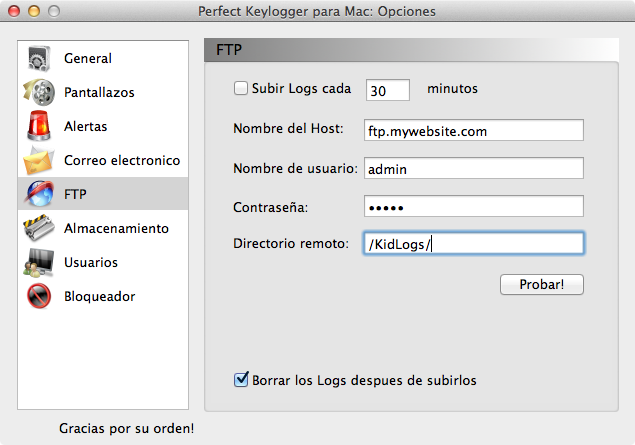Click the red siren Alertas icon
Viewport: 635px width, 445px height.
39,126
